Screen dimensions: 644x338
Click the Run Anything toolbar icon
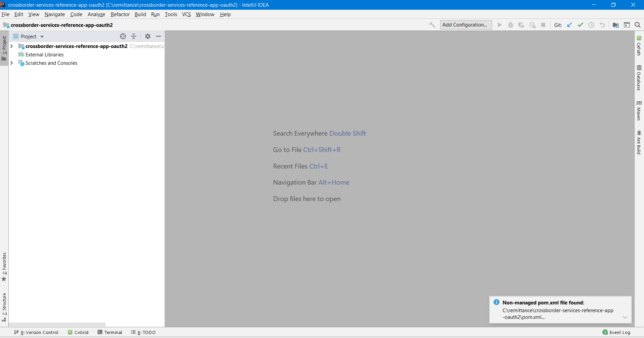tap(627, 25)
